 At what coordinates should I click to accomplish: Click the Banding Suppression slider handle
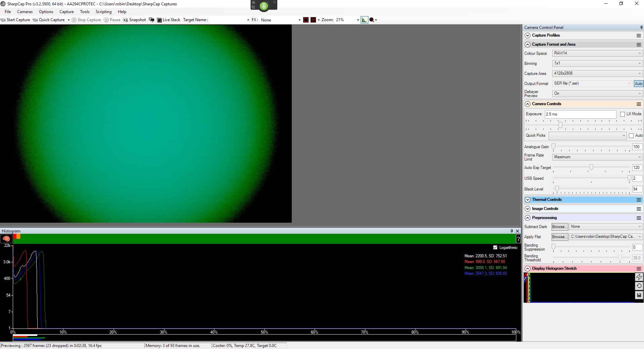(x=554, y=247)
